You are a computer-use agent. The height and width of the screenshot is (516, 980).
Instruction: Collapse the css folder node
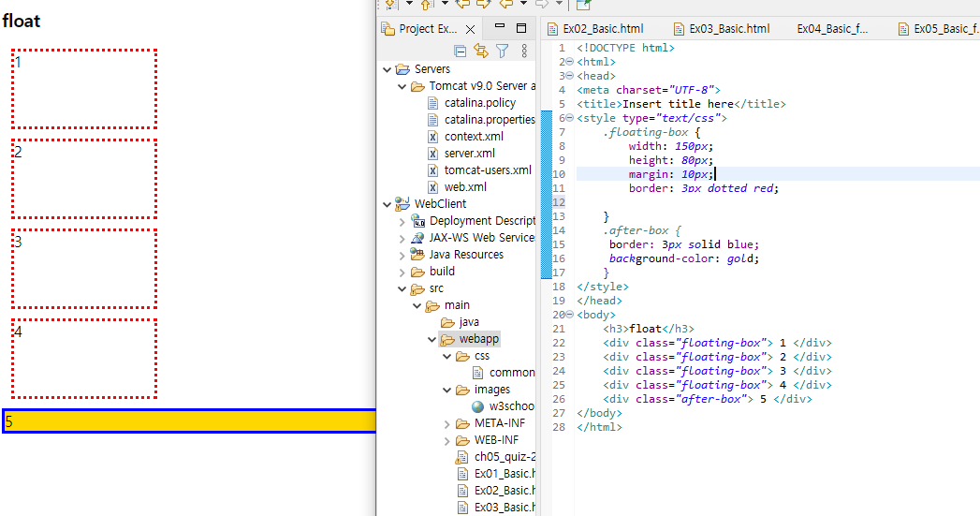[x=446, y=357]
